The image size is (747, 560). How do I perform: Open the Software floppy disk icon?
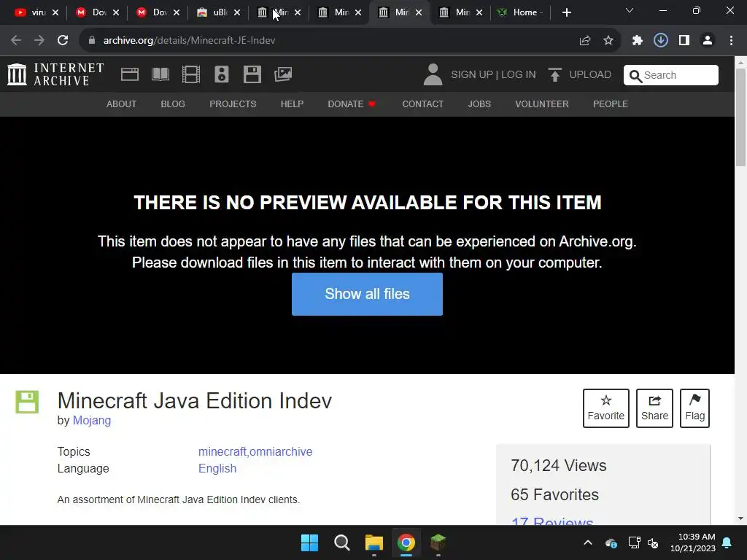(x=252, y=75)
